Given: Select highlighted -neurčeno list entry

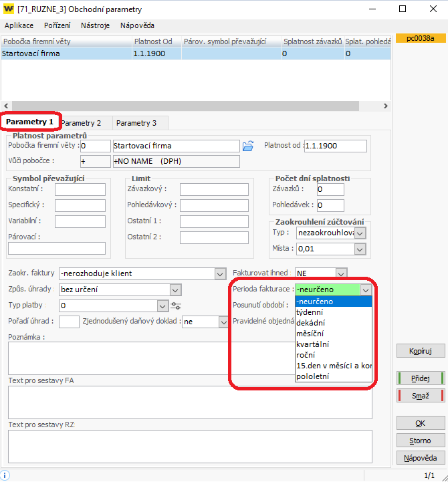Looking at the screenshot, I should coord(333,302).
